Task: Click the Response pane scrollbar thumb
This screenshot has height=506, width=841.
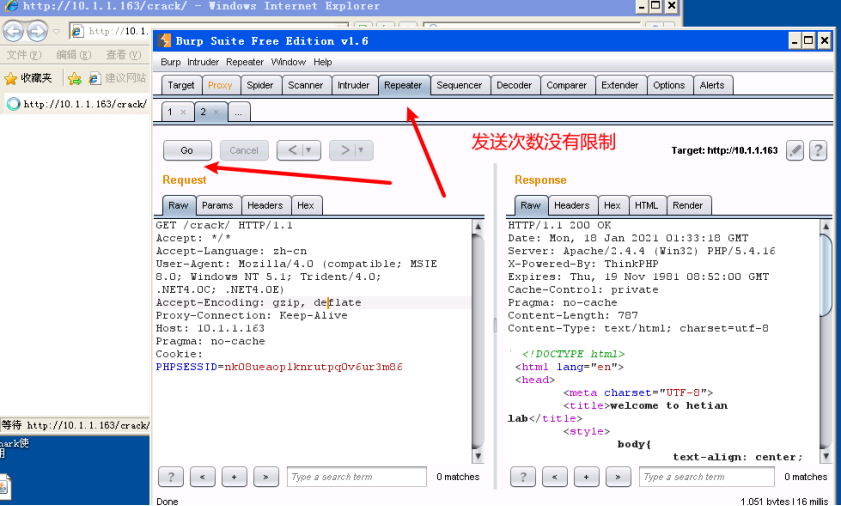Action: 826,274
